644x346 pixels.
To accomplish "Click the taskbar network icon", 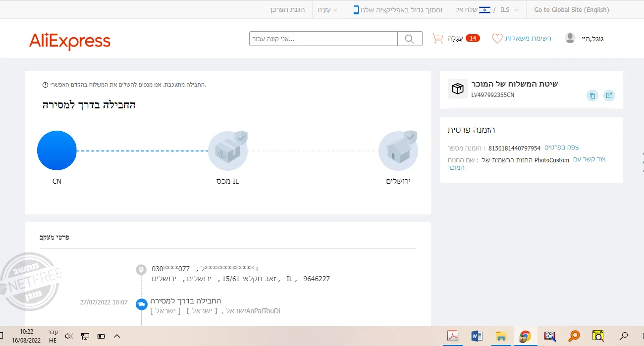I will [85, 336].
